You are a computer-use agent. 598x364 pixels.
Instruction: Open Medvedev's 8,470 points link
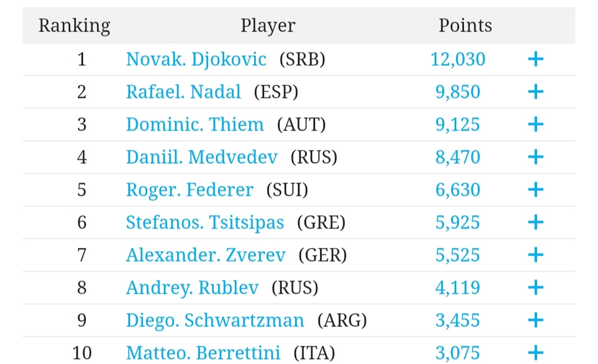tap(458, 157)
